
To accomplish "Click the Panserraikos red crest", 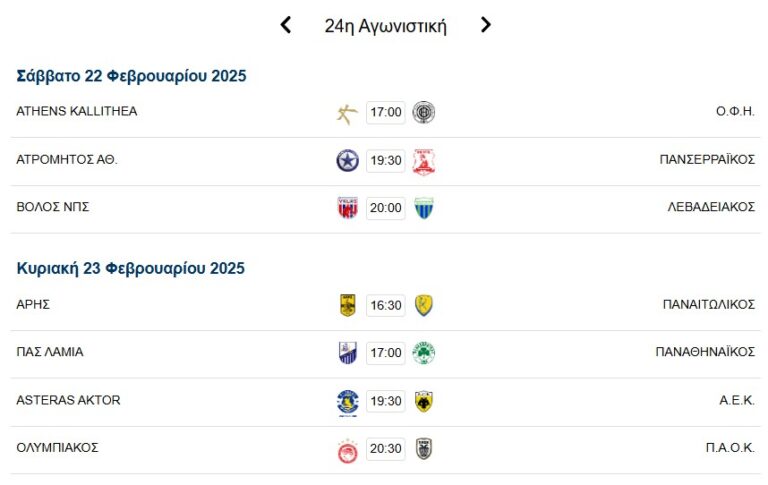I will 424,161.
